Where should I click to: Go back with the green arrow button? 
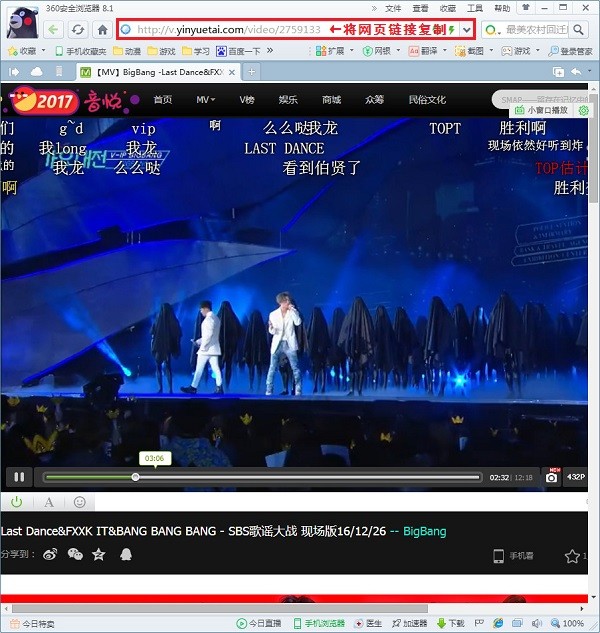pyautogui.click(x=54, y=30)
